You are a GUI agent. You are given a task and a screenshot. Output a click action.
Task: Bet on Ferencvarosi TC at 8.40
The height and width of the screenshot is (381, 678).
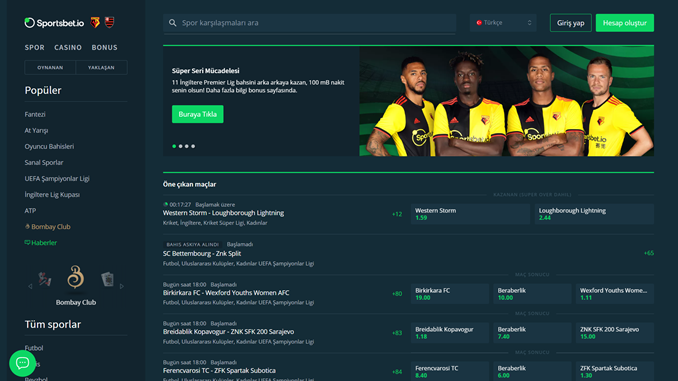click(450, 371)
